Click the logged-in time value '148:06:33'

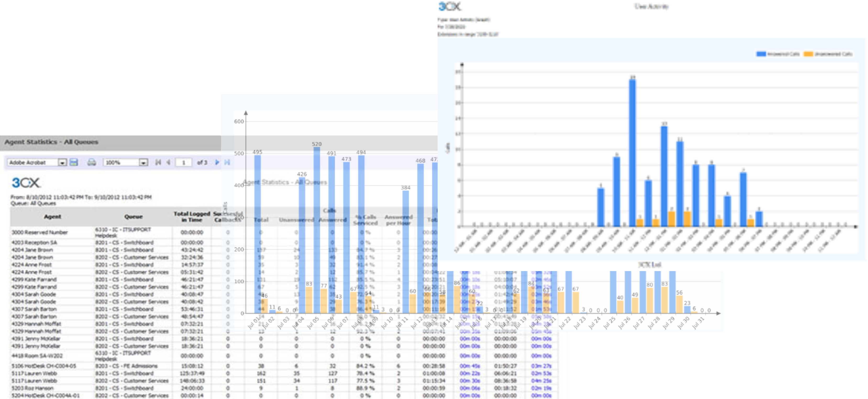click(x=192, y=381)
